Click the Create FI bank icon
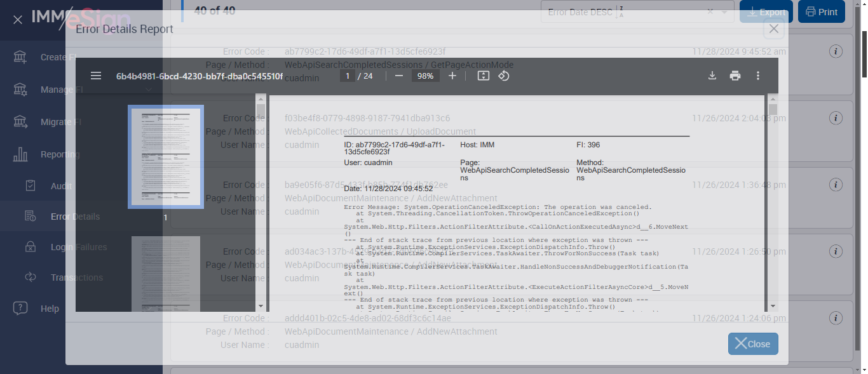This screenshot has width=868, height=374. click(x=20, y=57)
